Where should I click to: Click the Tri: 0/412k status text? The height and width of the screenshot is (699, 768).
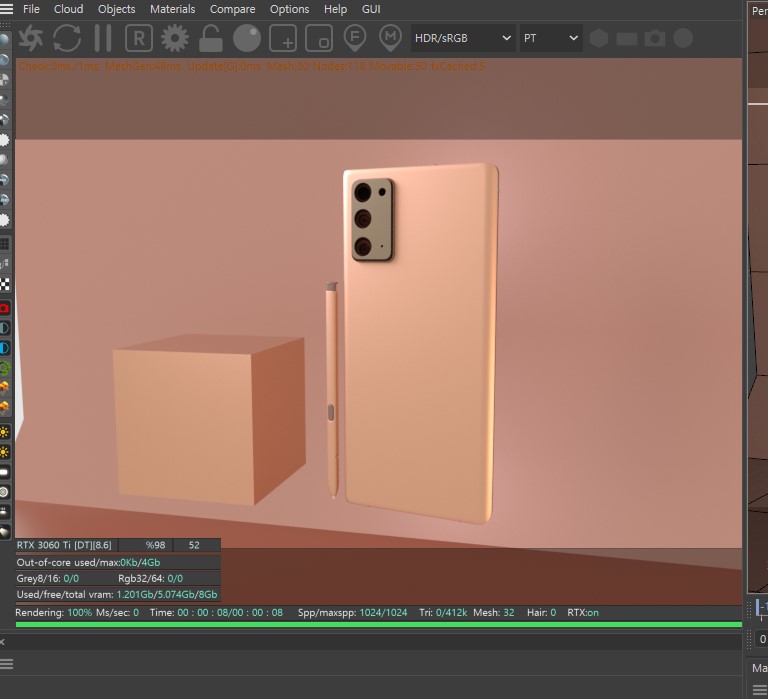pyautogui.click(x=443, y=613)
